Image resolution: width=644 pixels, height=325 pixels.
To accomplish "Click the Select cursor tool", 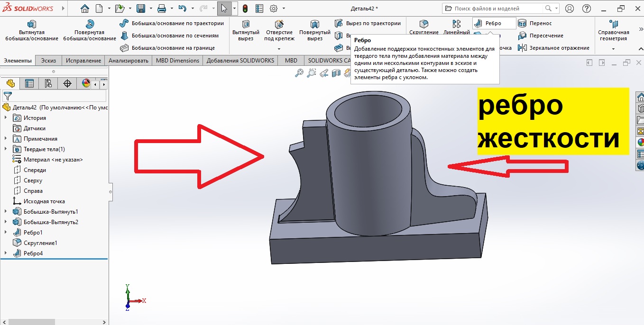I will (224, 9).
